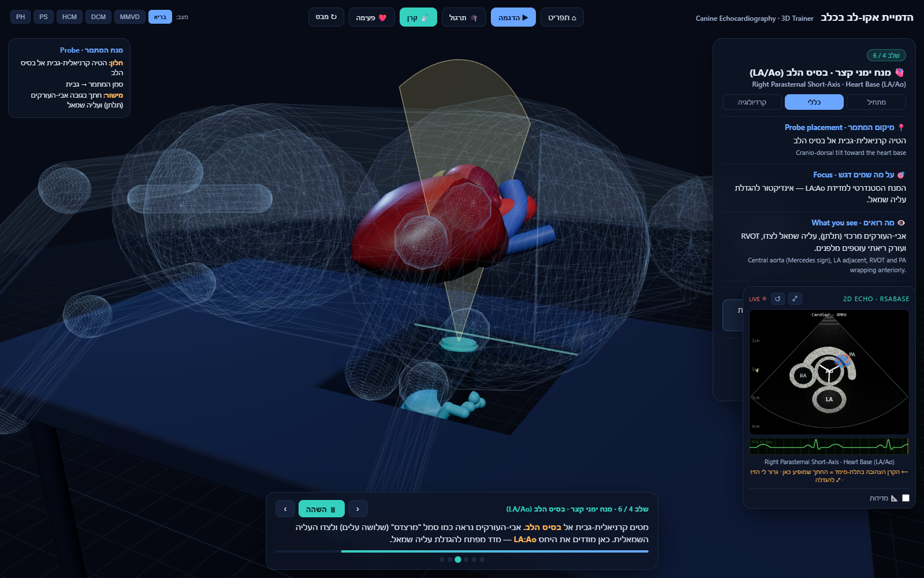Open the תפריט home menu

pos(562,17)
